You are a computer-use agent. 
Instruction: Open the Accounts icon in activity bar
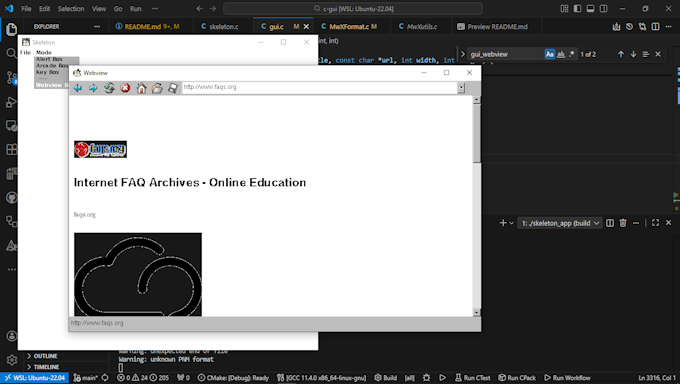point(12,336)
